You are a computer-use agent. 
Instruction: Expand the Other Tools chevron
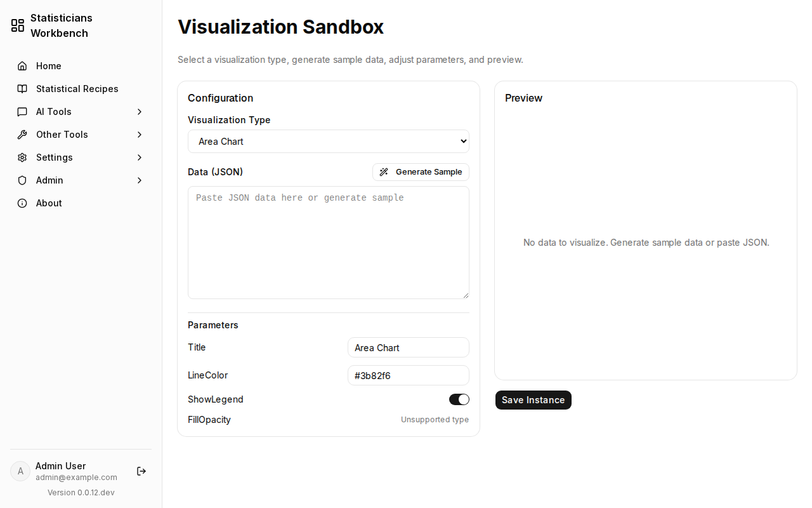tap(140, 135)
